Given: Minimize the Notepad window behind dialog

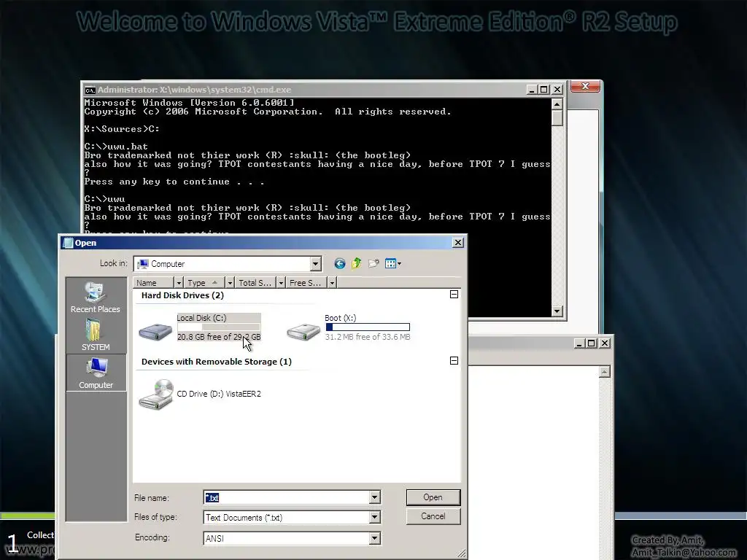Looking at the screenshot, I should (579, 343).
